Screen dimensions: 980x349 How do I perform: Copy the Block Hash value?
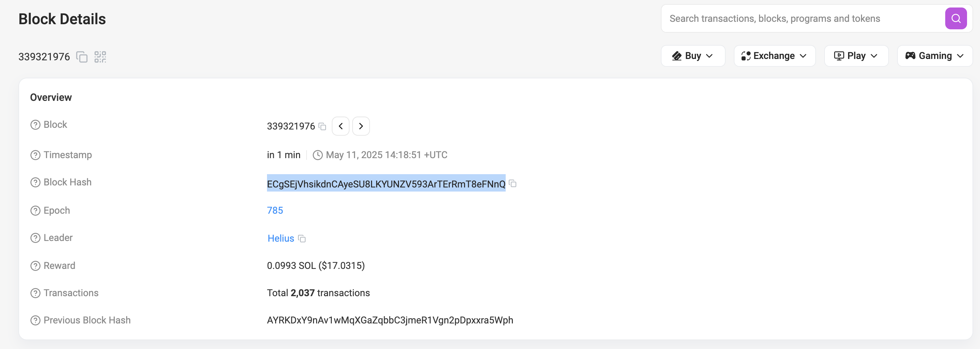(513, 184)
